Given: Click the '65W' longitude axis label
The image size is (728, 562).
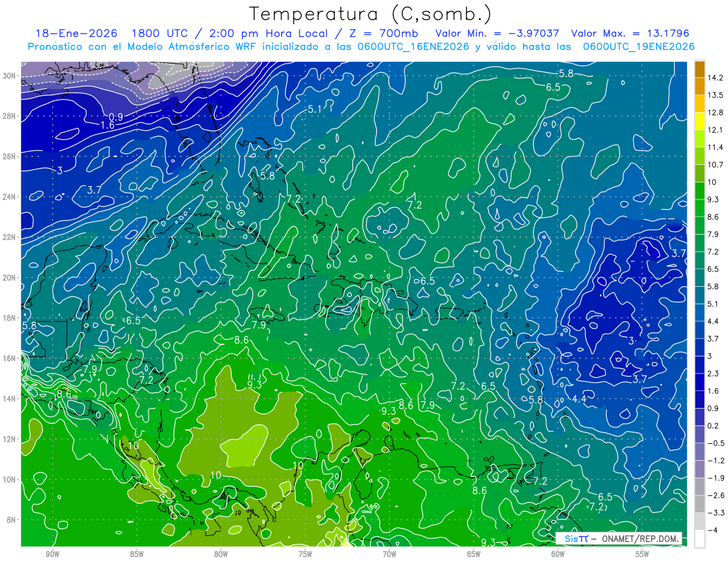Looking at the screenshot, I should point(474,555).
